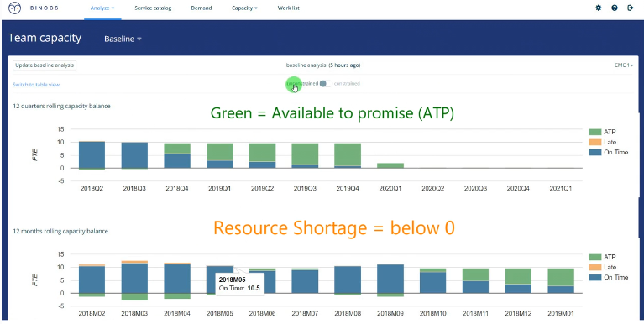Screen dimensions: 644x324
Task: Click the 2018M02 bar in monthly chart
Action: pyautogui.click(x=92, y=281)
